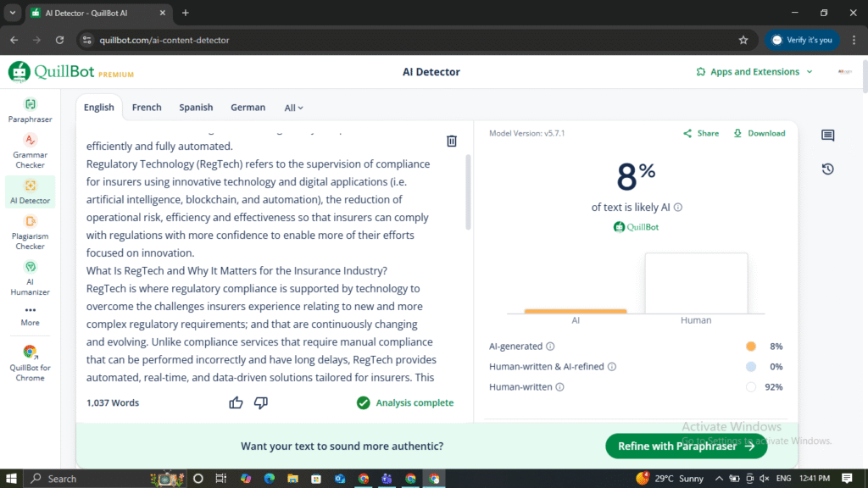Screen dimensions: 868x488
Task: Click Refine with Paraphraser button
Action: click(x=686, y=446)
